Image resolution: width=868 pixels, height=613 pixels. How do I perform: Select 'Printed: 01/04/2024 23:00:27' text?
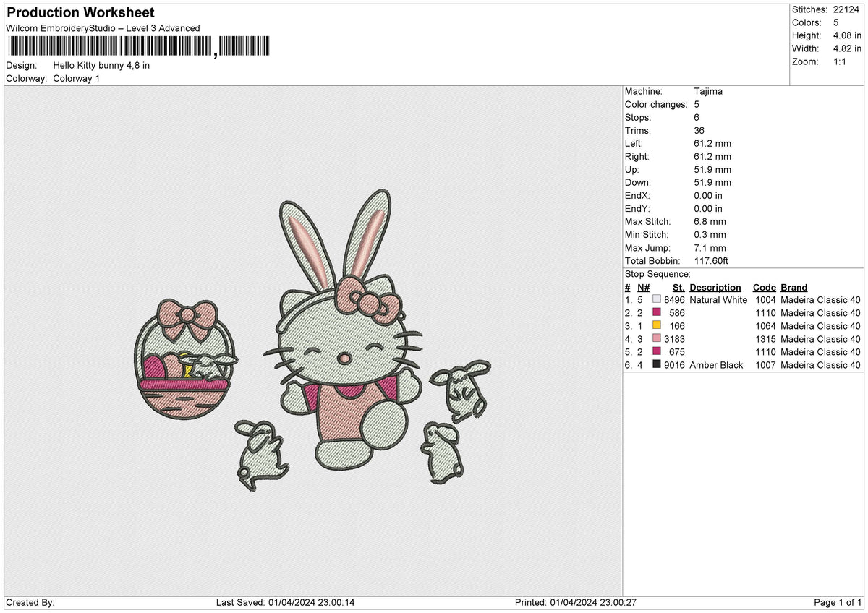click(575, 603)
